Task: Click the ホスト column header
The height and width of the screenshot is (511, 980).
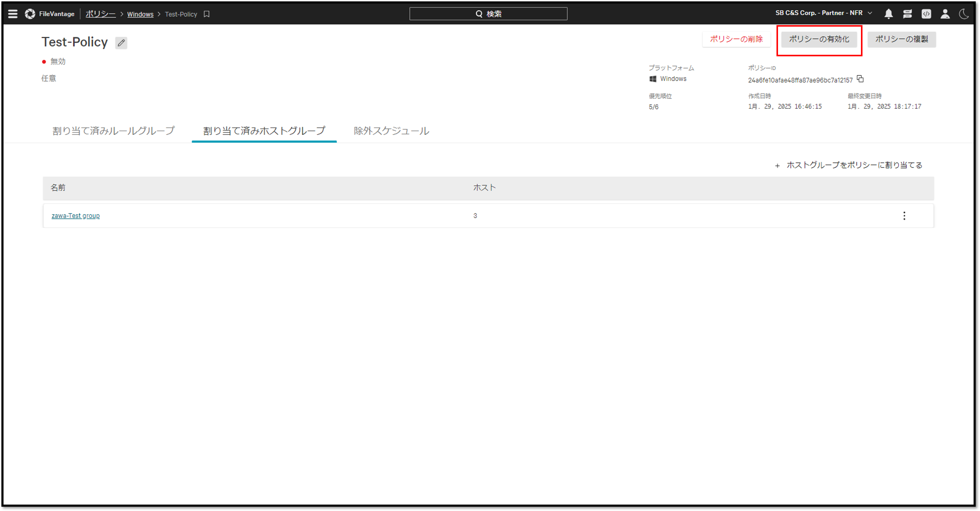Action: [484, 188]
